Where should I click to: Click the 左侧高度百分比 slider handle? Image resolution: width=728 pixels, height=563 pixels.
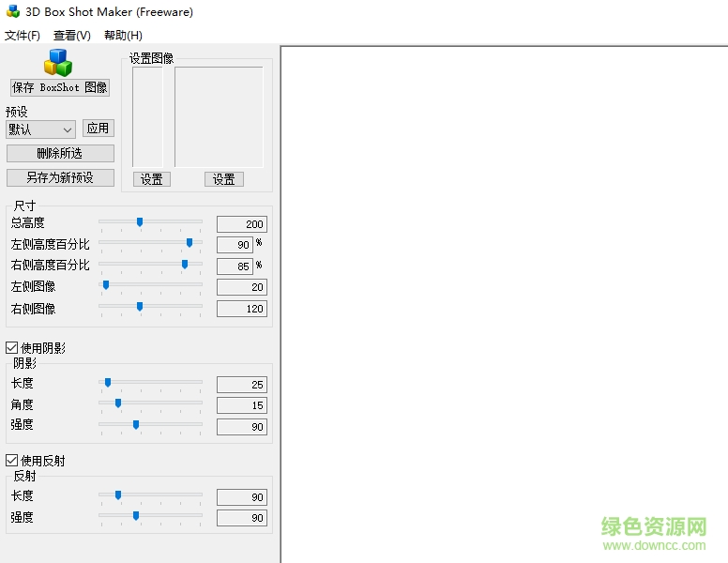[190, 243]
